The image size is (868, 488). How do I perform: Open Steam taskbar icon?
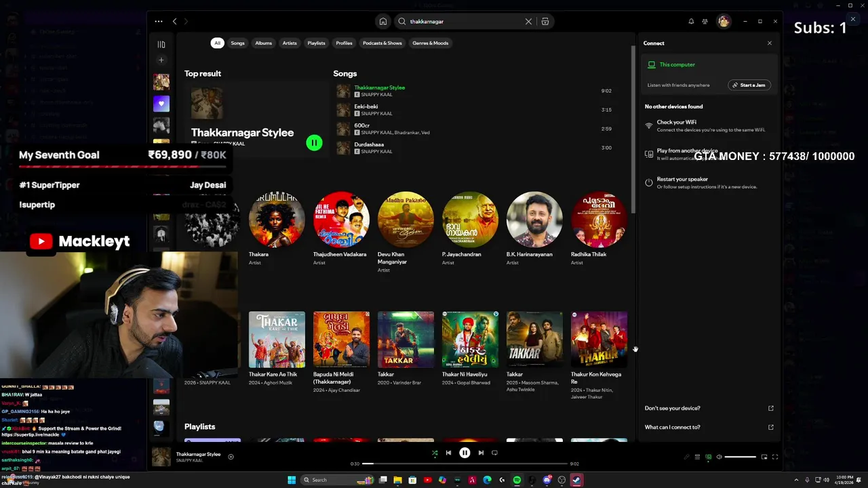(576, 480)
